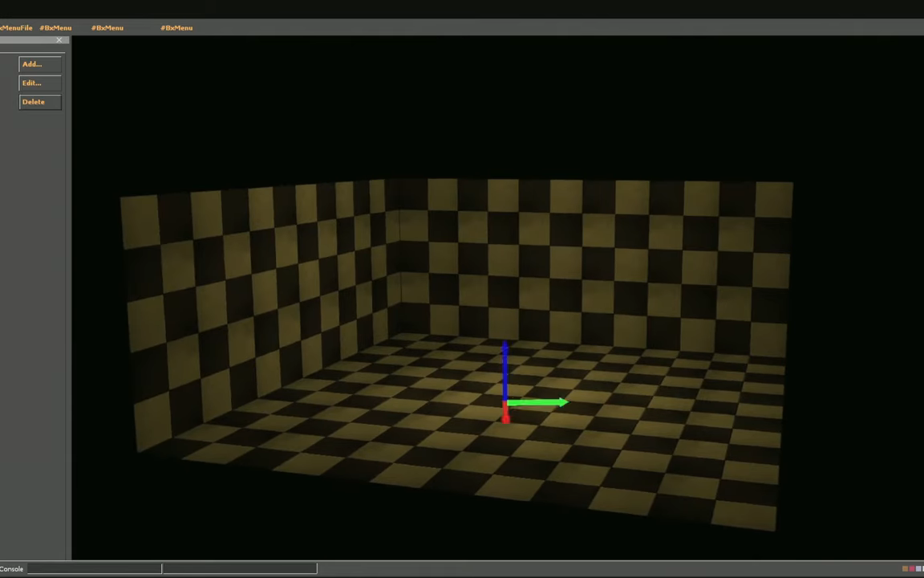
Task: Click the Delete button
Action: point(39,102)
